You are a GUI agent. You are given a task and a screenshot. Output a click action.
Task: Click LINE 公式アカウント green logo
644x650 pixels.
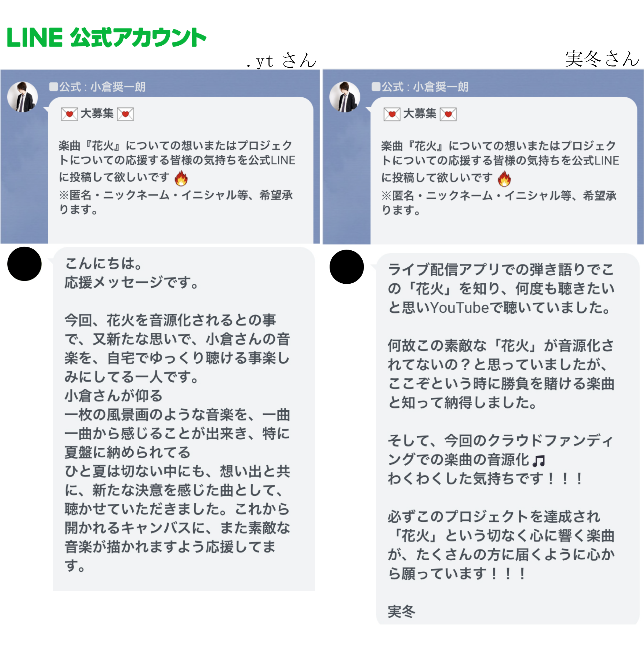coord(106,37)
